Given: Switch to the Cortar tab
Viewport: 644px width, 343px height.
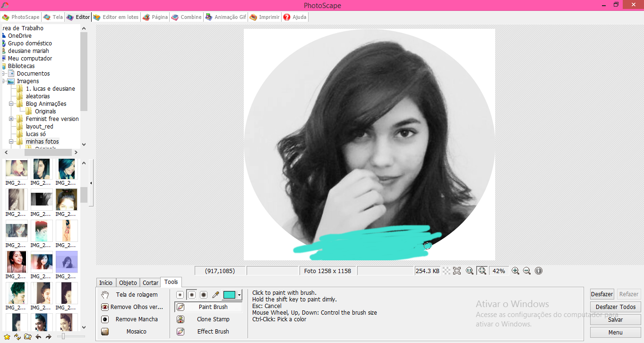Looking at the screenshot, I should tap(151, 283).
